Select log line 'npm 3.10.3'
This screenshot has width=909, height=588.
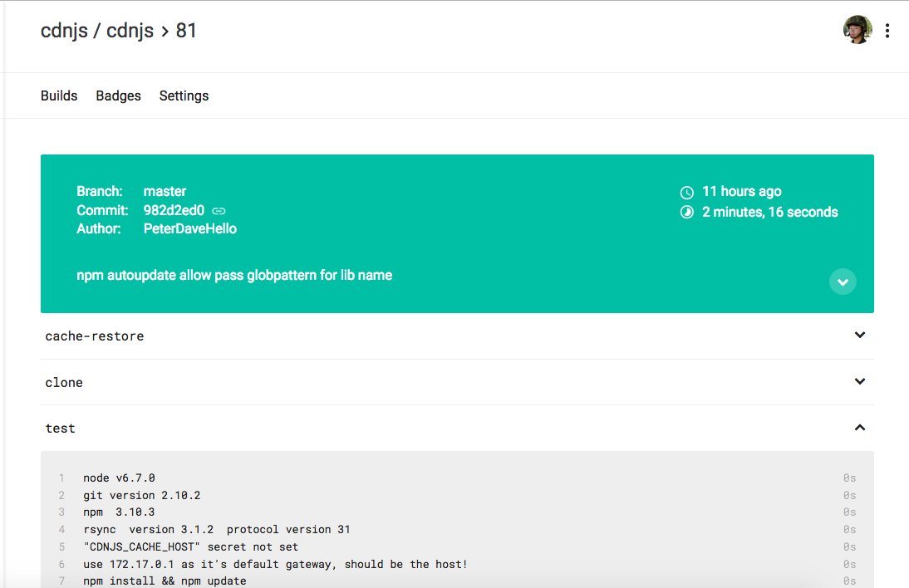119,512
